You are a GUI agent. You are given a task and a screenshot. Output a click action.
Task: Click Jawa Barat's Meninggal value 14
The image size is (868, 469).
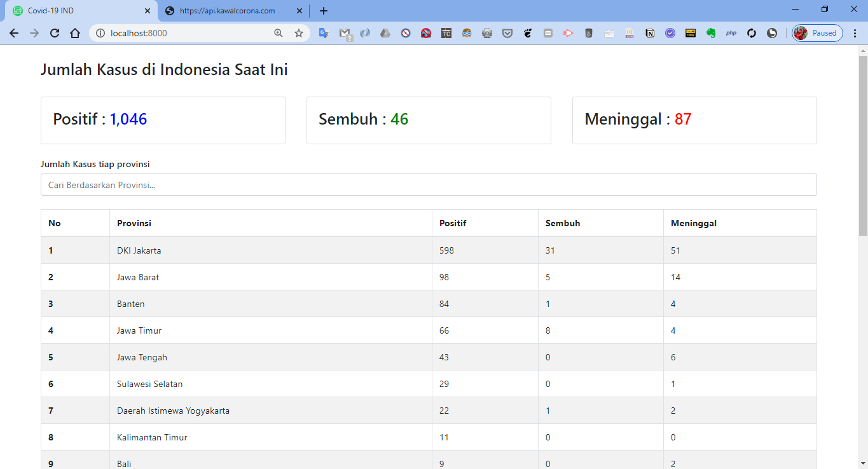coord(675,277)
